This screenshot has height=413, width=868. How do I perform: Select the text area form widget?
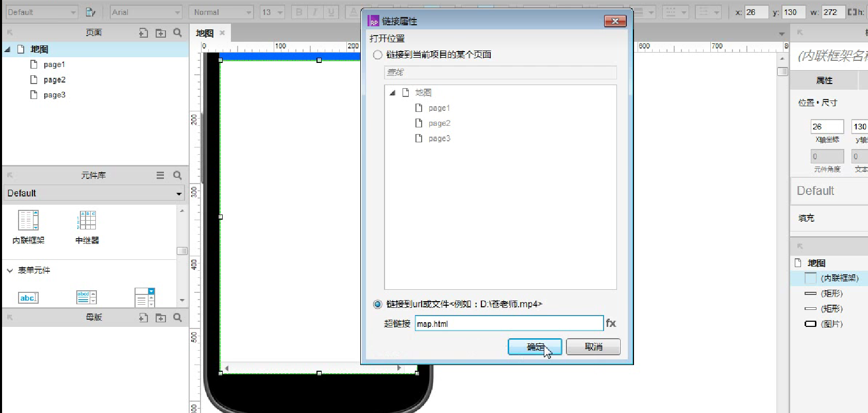(87, 297)
